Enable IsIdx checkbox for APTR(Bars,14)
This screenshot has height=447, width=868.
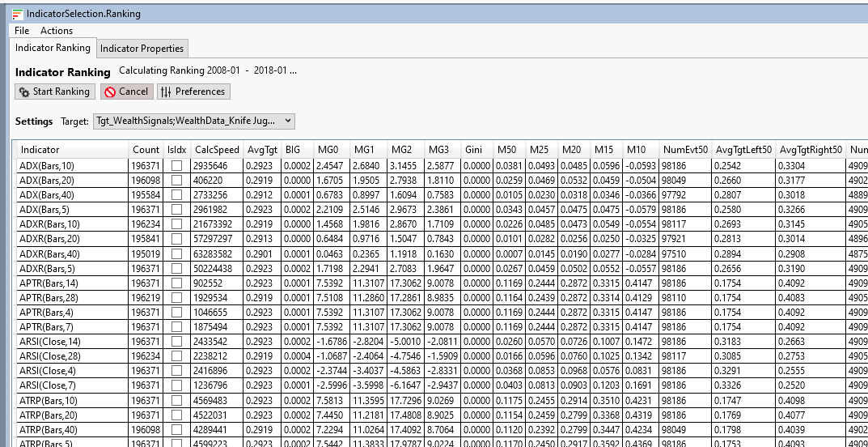pyautogui.click(x=176, y=284)
